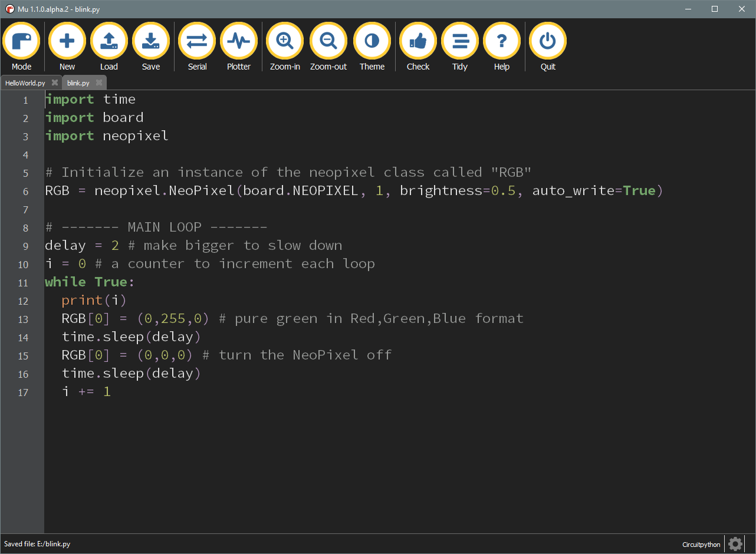Click first "time.sleep(delay)" on line 14
This screenshot has height=554, width=756.
[132, 337]
